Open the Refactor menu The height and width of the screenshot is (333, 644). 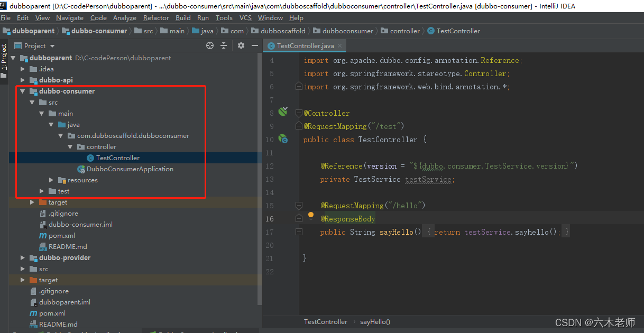[156, 17]
